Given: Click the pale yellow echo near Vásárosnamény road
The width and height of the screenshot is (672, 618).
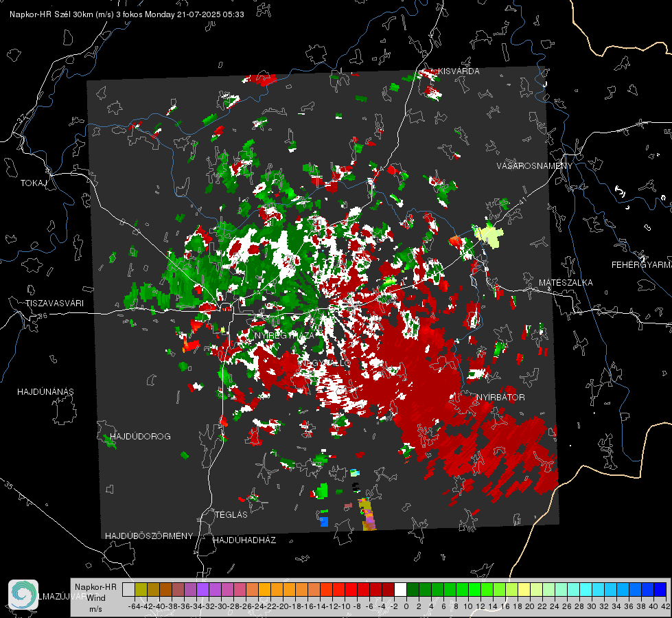Looking at the screenshot, I should [x=489, y=235].
